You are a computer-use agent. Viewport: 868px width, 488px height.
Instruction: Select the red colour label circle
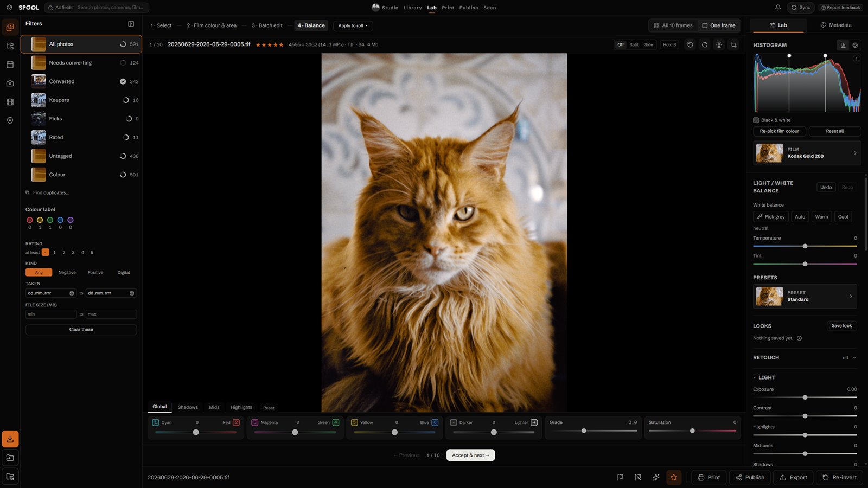(30, 220)
